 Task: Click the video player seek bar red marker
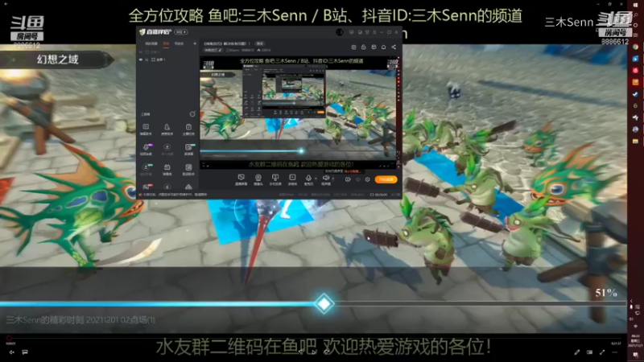pyautogui.click(x=9, y=339)
